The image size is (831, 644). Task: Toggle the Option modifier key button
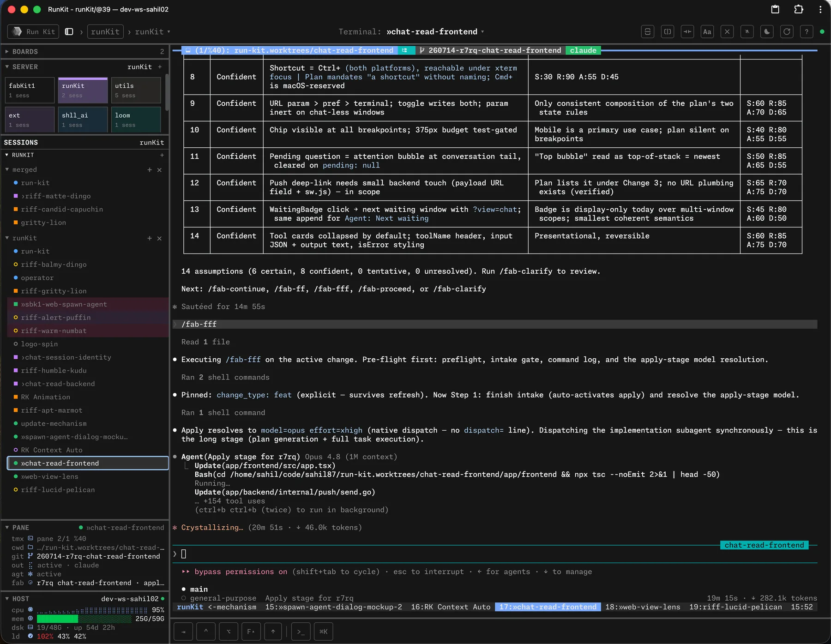tap(229, 632)
